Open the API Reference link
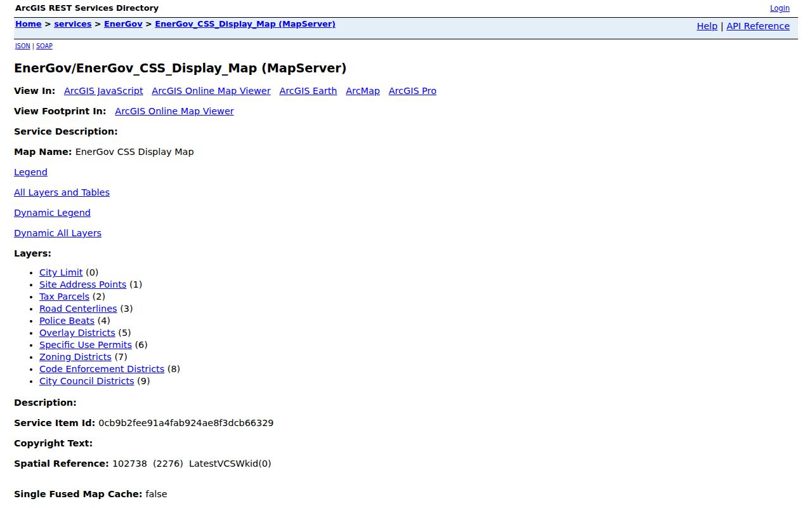The width and height of the screenshot is (812, 508). coord(758,26)
